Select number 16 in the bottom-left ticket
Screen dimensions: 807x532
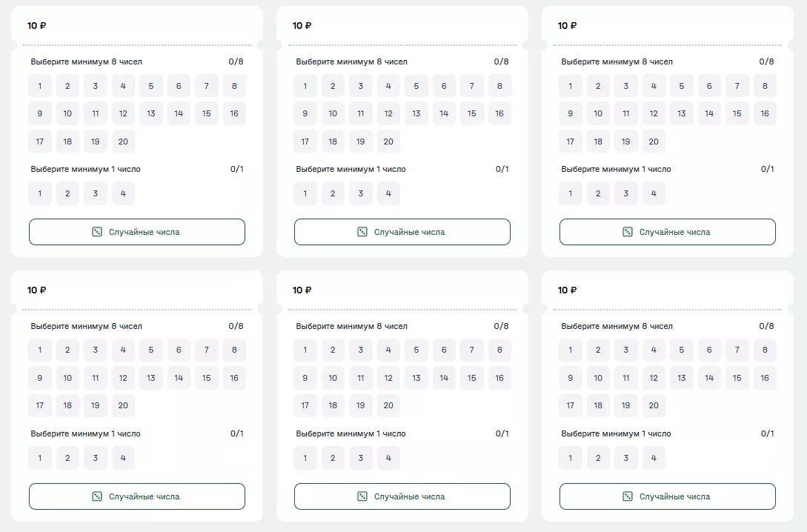pyautogui.click(x=234, y=378)
